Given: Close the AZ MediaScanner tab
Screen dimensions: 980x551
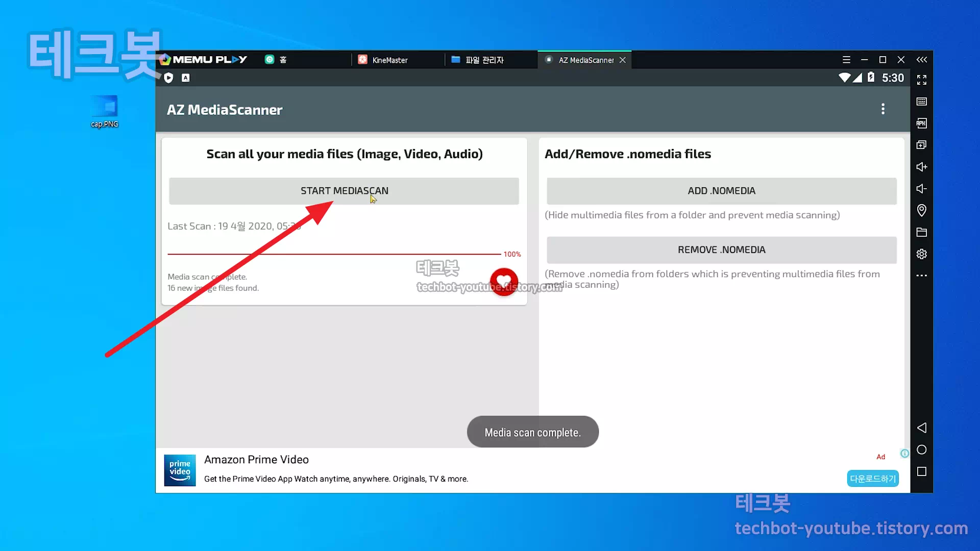Looking at the screenshot, I should click(623, 60).
